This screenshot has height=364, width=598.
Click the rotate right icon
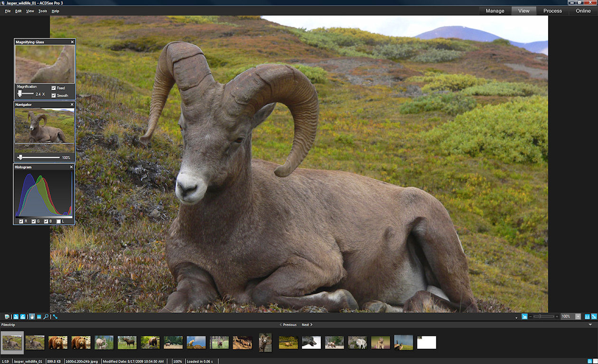(23, 317)
